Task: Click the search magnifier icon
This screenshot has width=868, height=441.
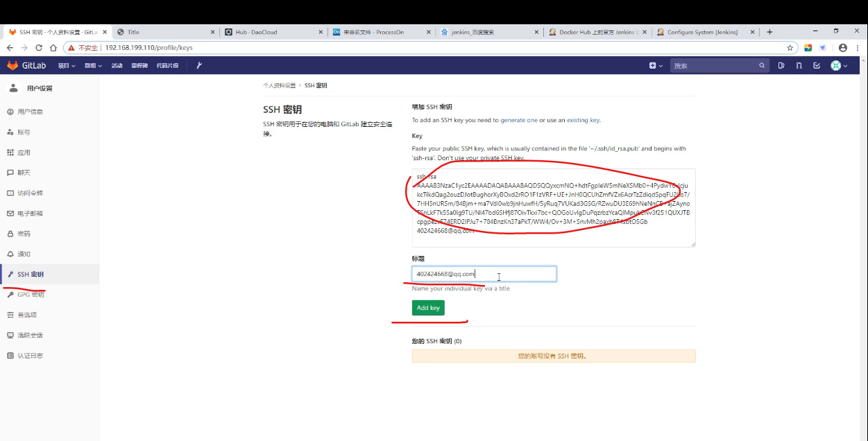Action: [762, 66]
